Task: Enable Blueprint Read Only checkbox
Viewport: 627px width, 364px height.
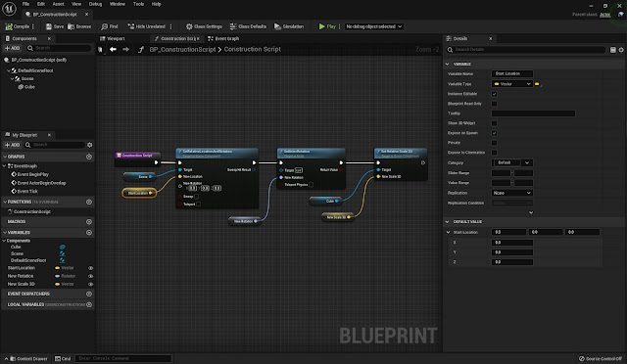Action: pos(494,104)
